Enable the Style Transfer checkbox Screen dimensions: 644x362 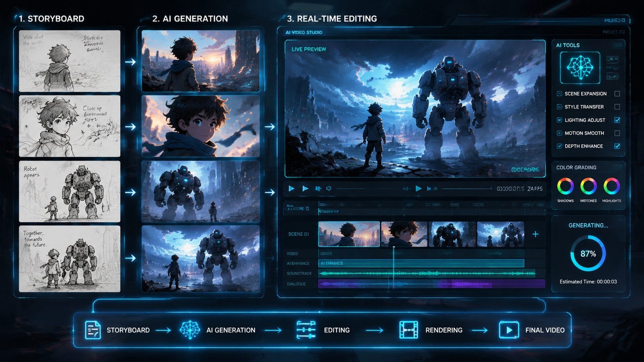(617, 107)
